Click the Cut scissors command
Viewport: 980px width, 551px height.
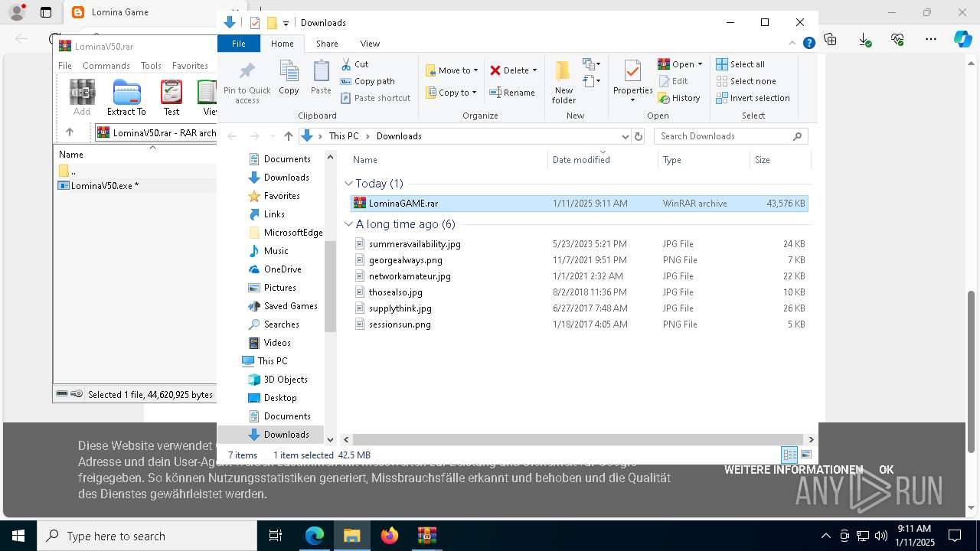click(354, 64)
